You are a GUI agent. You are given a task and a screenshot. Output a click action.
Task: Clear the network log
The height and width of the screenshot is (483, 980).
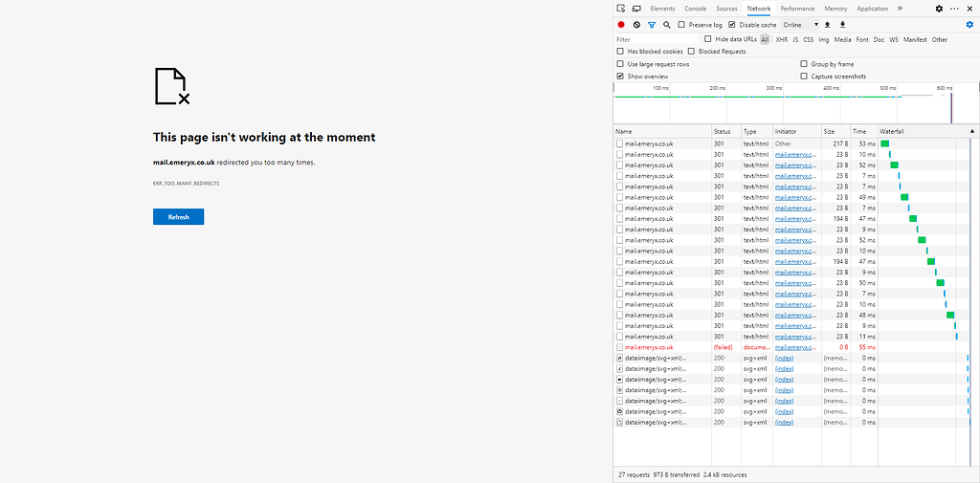(636, 25)
